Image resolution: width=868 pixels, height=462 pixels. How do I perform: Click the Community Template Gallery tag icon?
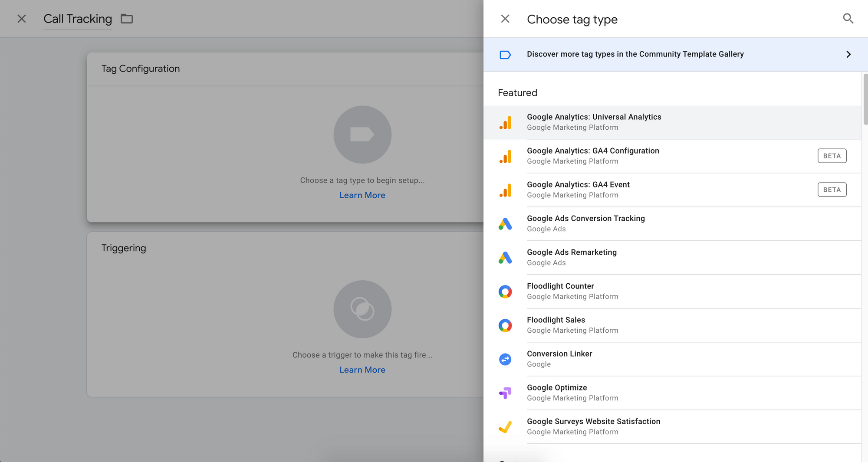point(505,55)
